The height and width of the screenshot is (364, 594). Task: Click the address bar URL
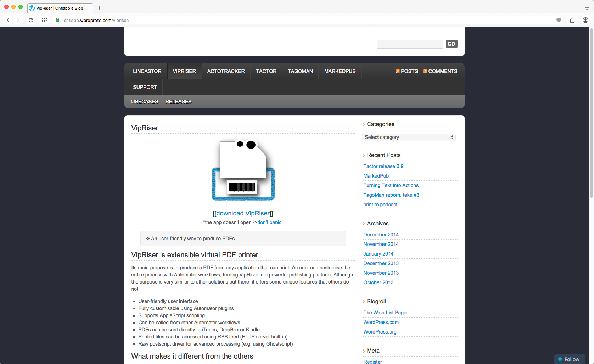click(96, 20)
